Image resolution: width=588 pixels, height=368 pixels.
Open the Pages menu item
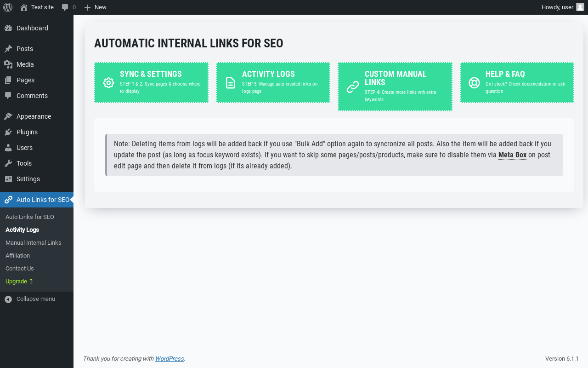point(37,80)
